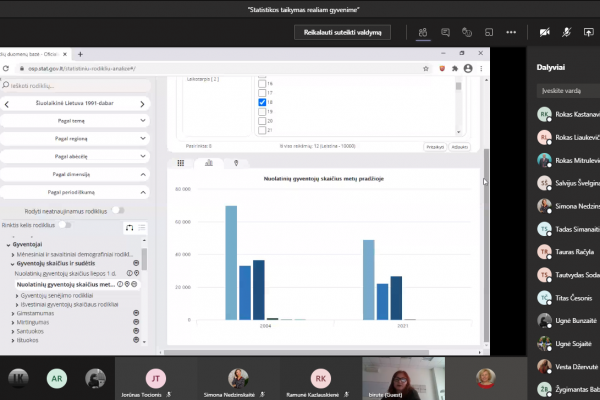600x400 pixels.
Task: Click the Ieškoti rodiklių search field
Action: pyautogui.click(x=75, y=85)
